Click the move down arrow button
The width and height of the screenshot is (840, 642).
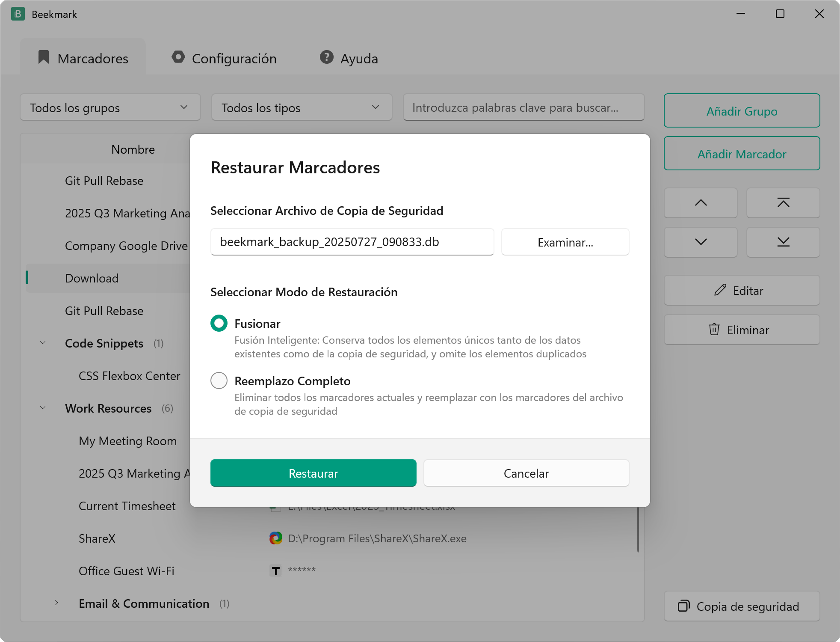tap(701, 242)
